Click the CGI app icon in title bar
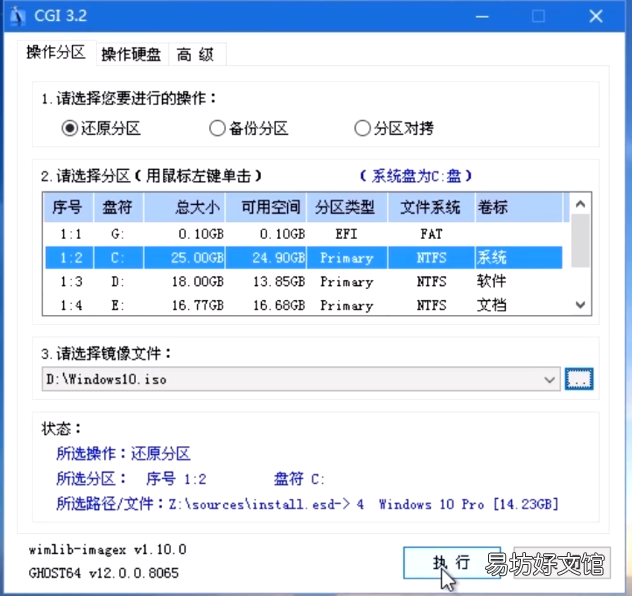 [17, 16]
